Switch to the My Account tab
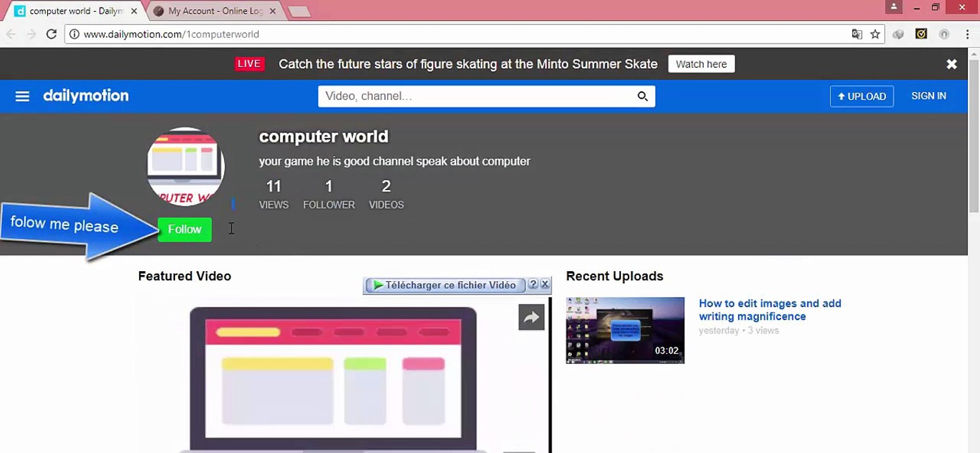Image resolution: width=980 pixels, height=453 pixels. click(214, 11)
